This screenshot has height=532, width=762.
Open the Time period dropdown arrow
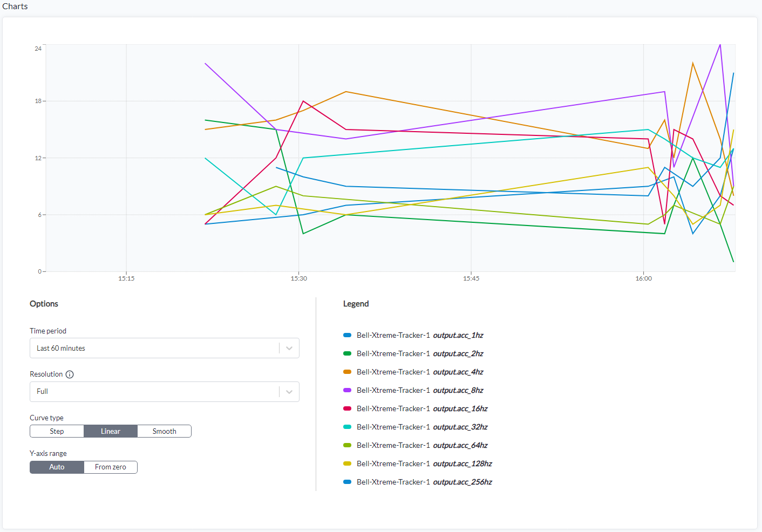click(x=289, y=348)
